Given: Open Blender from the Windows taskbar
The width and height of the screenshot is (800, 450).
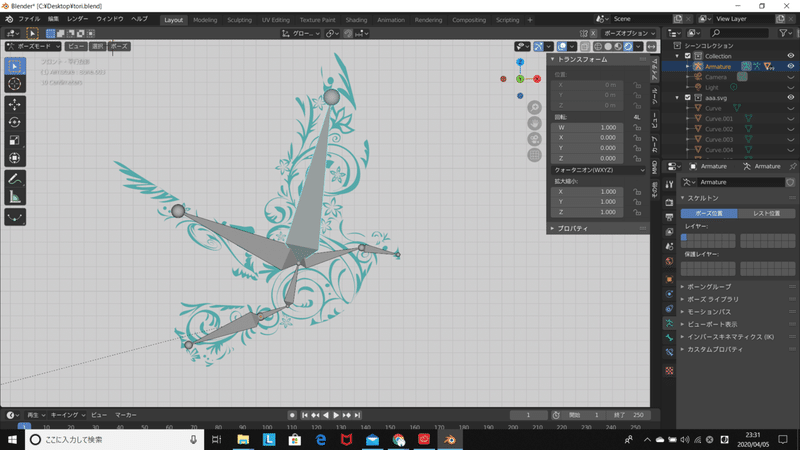Looking at the screenshot, I should click(449, 439).
